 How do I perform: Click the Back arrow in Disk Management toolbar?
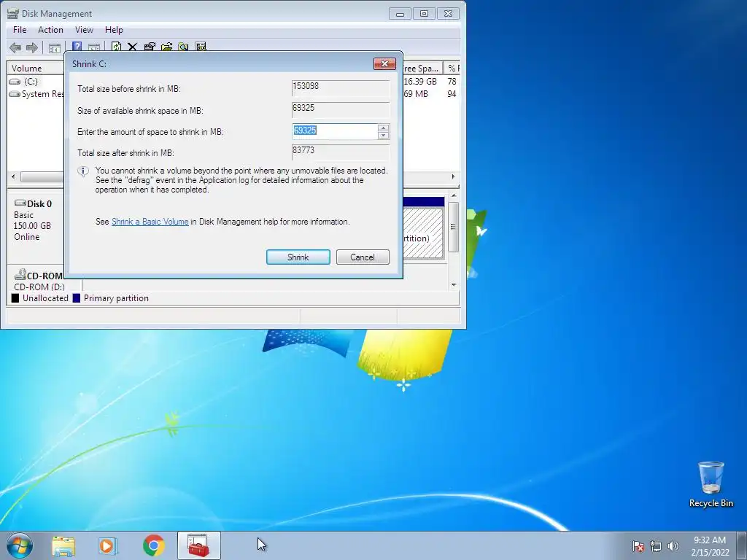point(15,47)
